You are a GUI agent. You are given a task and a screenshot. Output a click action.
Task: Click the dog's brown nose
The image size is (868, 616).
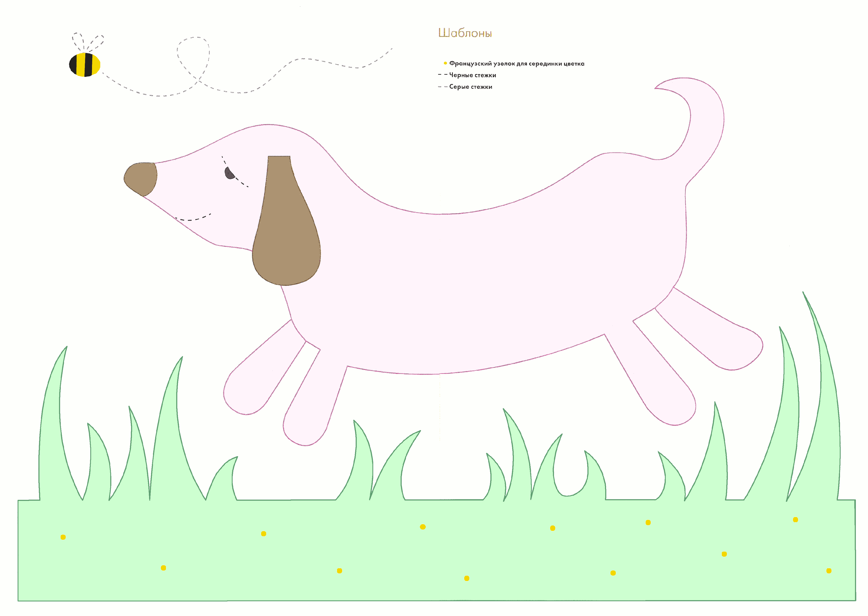tap(141, 179)
